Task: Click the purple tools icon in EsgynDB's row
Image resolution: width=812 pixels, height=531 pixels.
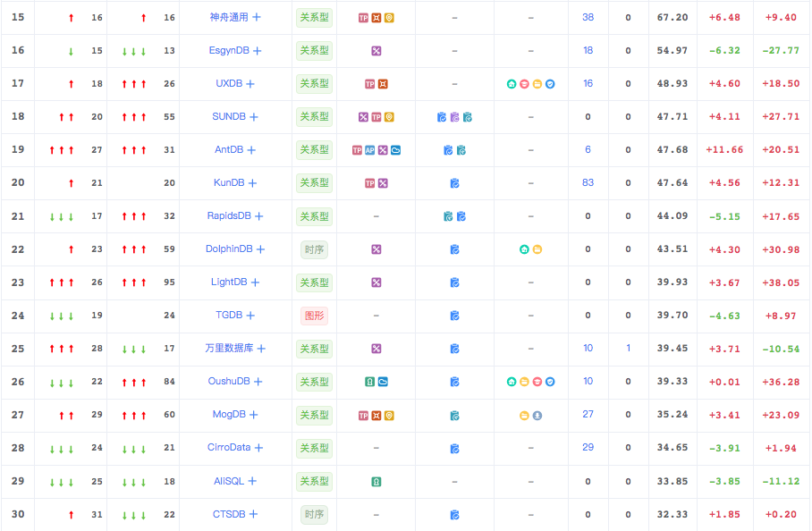Action: [x=376, y=51]
